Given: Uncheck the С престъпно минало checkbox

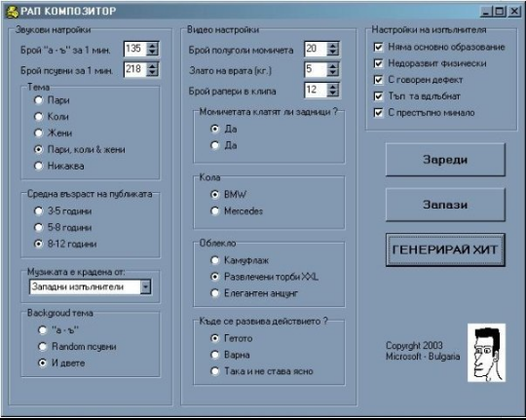Looking at the screenshot, I should [x=378, y=113].
